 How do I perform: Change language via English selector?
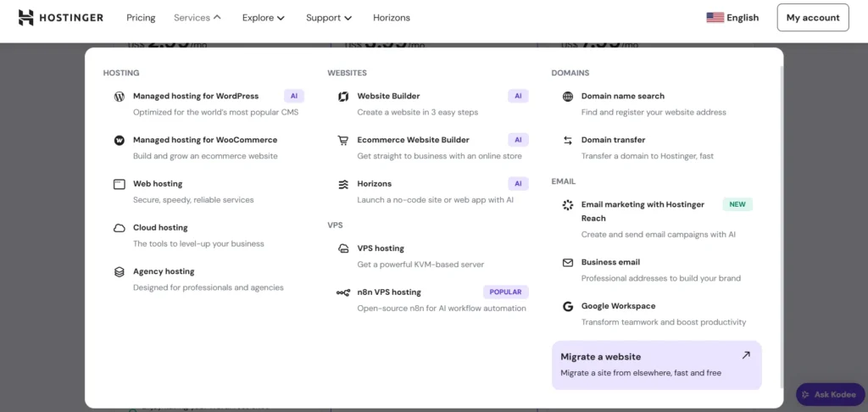coord(732,18)
